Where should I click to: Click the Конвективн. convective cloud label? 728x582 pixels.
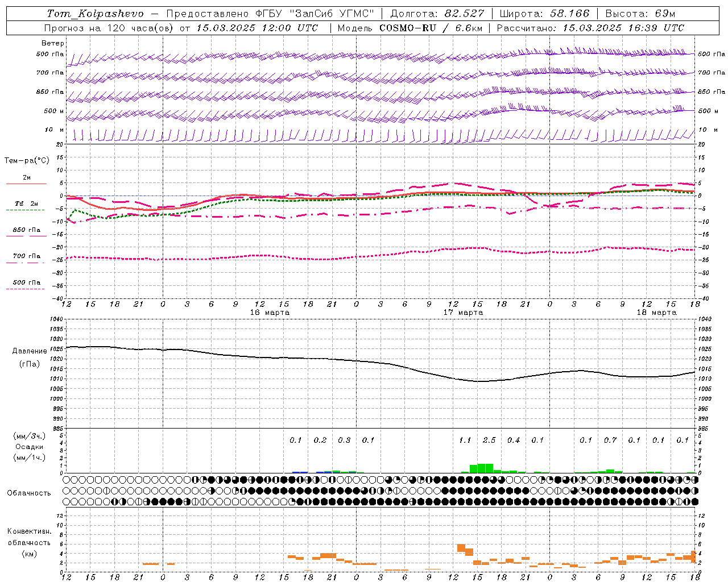[x=30, y=532]
